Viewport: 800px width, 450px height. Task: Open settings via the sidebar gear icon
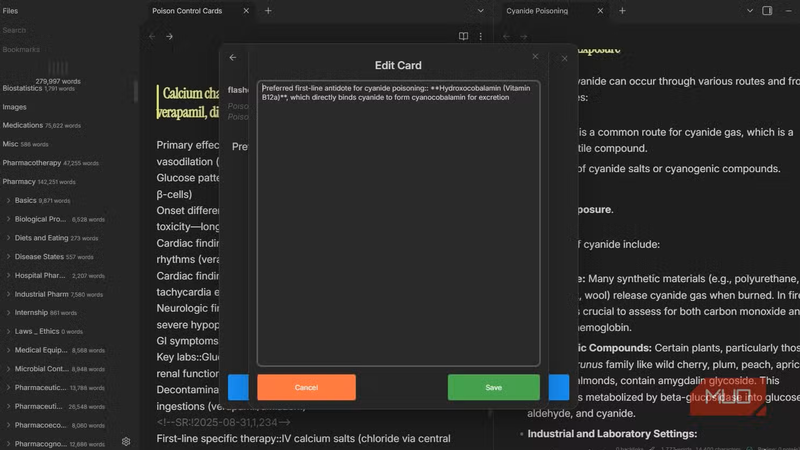[126, 441]
